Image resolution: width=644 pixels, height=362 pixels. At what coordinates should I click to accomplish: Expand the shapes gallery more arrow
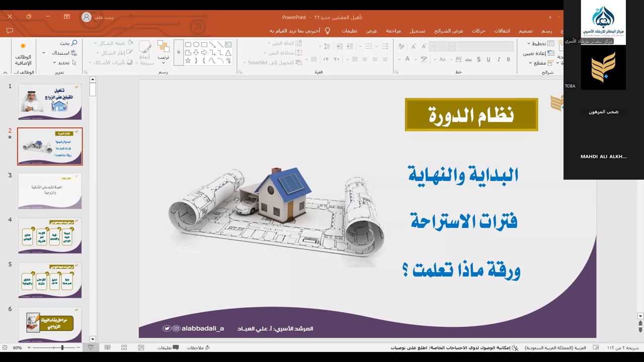[178, 52]
